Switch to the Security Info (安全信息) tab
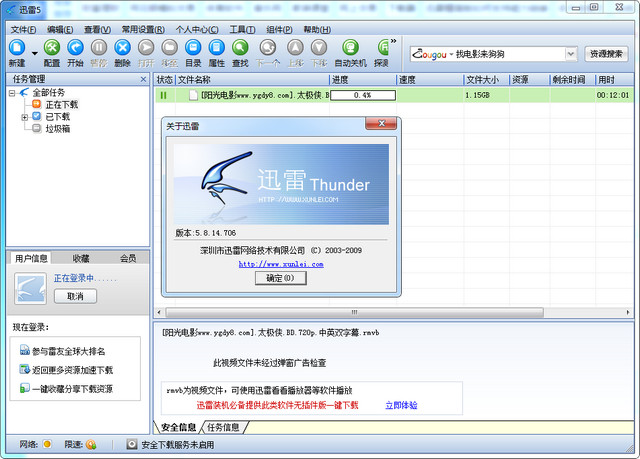This screenshot has height=459, width=640. click(178, 427)
